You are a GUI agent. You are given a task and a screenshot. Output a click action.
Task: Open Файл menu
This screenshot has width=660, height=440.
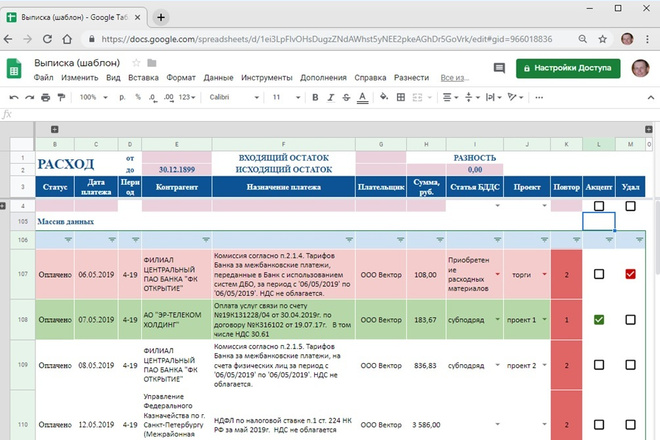point(43,78)
